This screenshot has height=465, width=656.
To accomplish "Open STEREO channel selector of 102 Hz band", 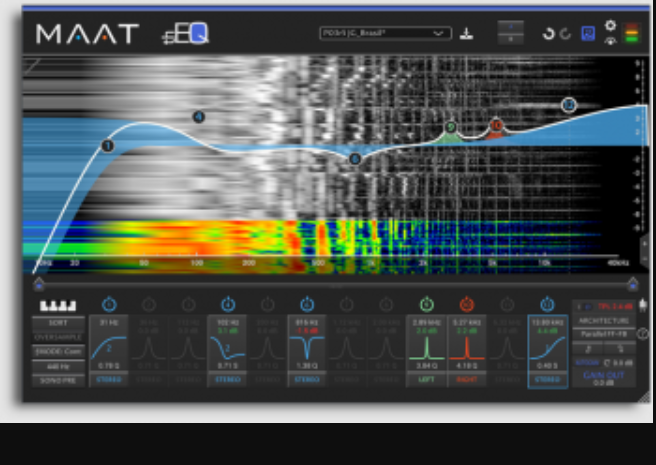I will click(227, 380).
